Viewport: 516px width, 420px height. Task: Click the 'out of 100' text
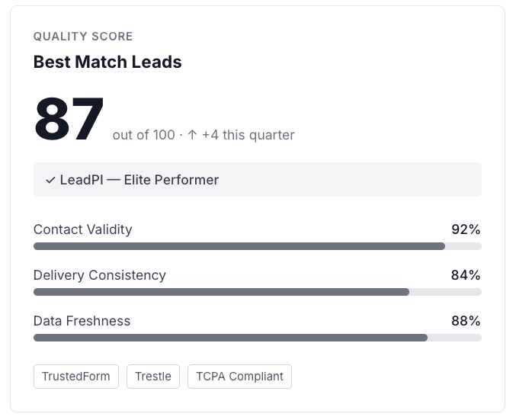coord(143,135)
